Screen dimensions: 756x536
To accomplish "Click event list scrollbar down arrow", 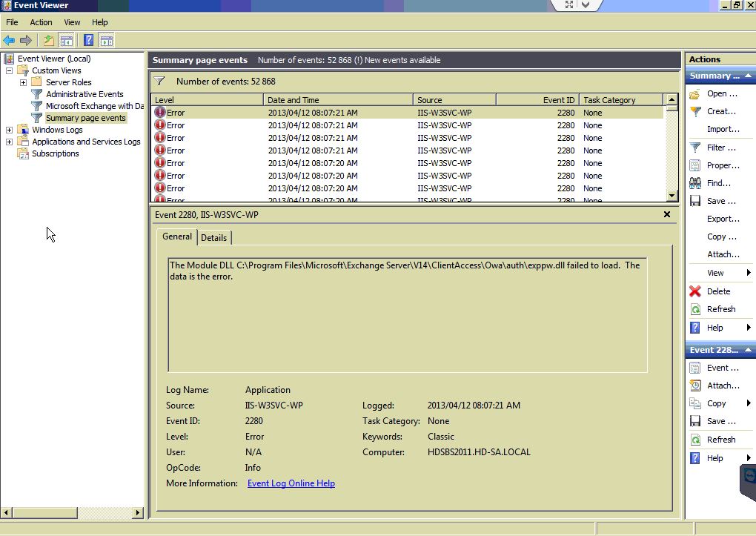I will tap(672, 196).
